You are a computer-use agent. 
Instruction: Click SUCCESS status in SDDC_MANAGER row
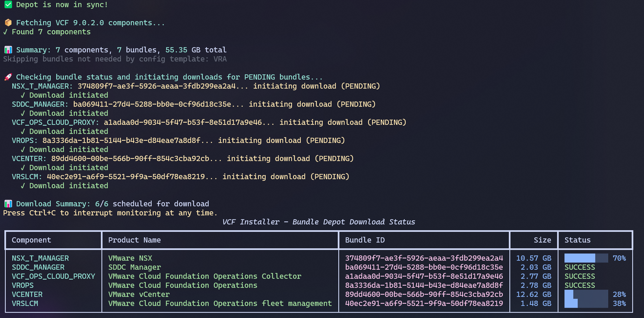click(580, 267)
